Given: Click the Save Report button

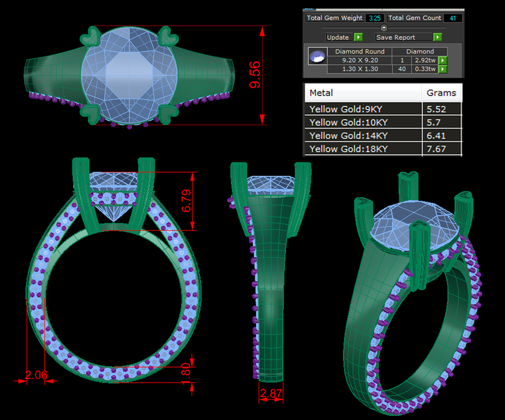Looking at the screenshot, I should click(395, 37).
